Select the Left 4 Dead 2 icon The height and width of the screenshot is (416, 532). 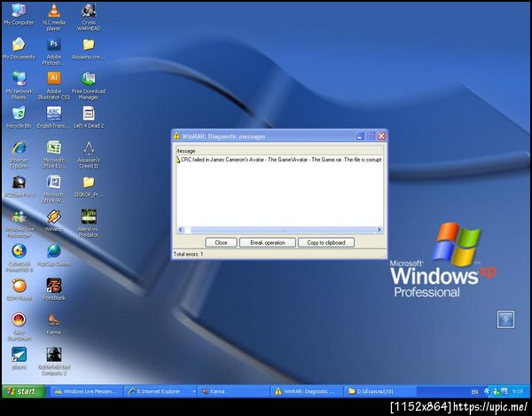click(x=89, y=117)
